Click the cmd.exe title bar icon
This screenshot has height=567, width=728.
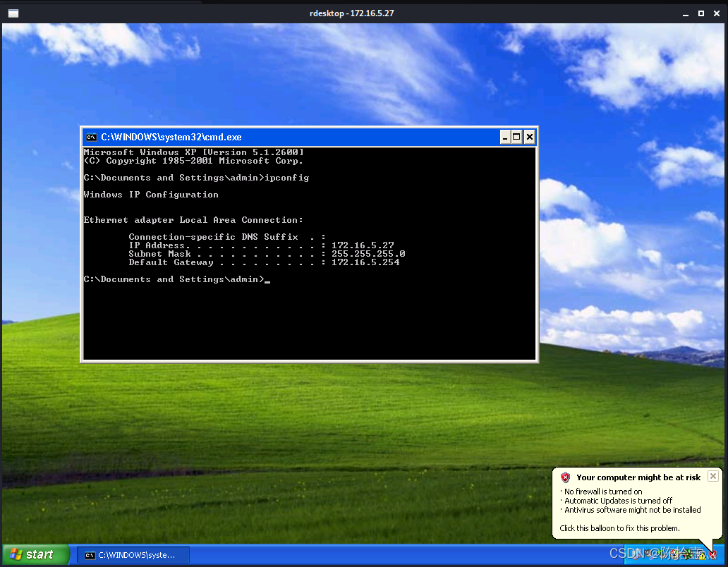(92, 138)
